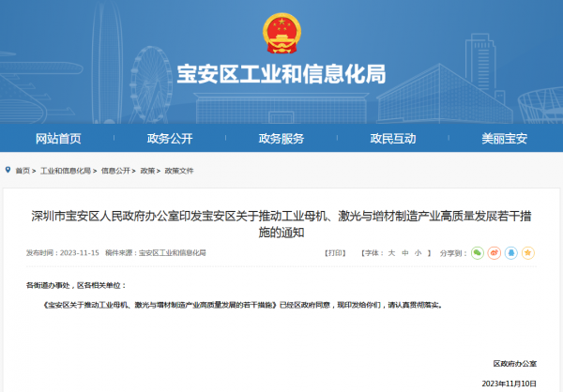Share via yellow star QZone icon
This screenshot has width=563, height=392.
(528, 253)
